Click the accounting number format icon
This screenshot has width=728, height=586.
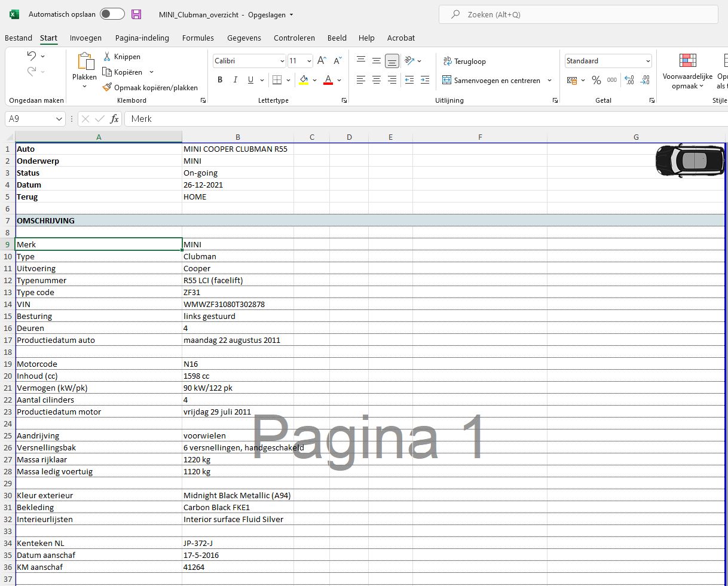(572, 80)
